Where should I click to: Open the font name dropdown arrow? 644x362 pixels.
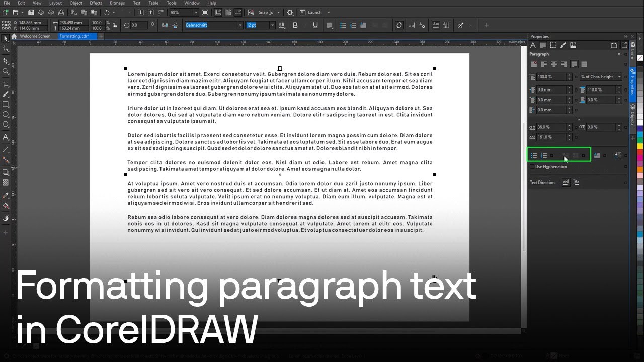click(x=240, y=25)
